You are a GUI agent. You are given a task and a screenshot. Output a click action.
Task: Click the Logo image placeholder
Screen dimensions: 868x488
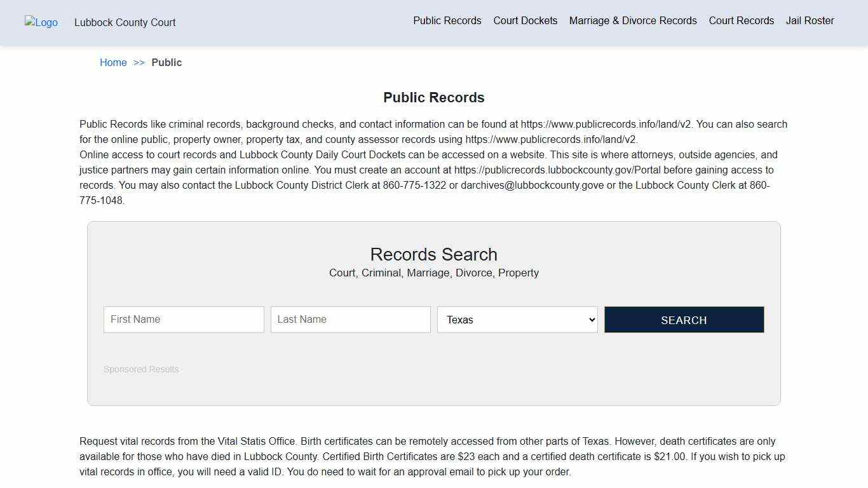pyautogui.click(x=41, y=22)
